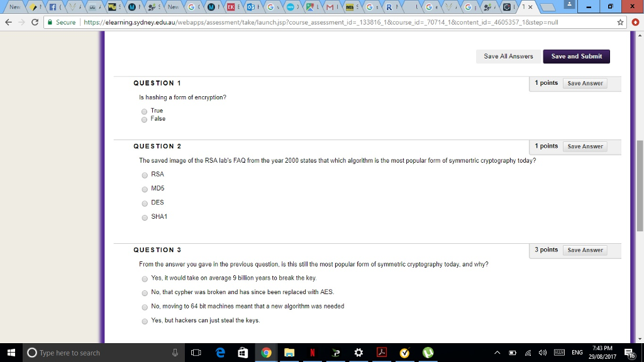Select DES for Question 2
The image size is (644, 362).
tap(144, 202)
